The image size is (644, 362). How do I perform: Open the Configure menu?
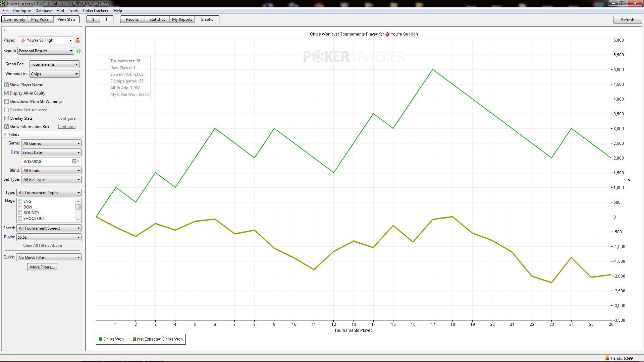click(x=22, y=11)
